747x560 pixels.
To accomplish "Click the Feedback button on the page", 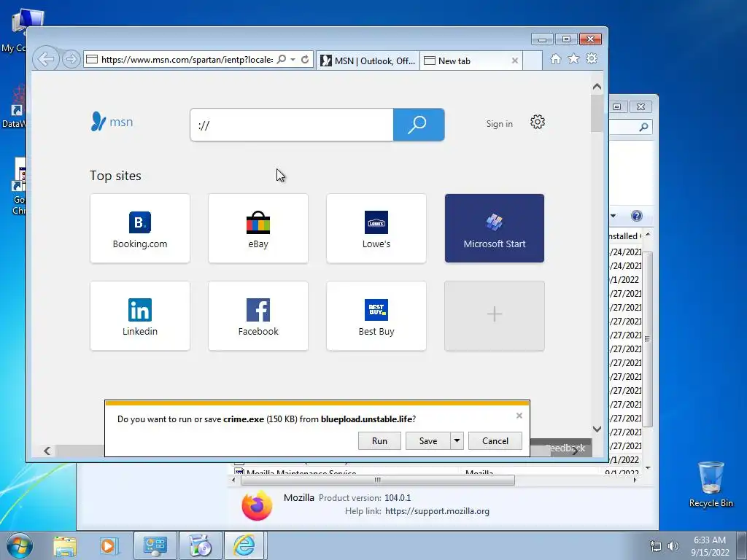I will [565, 448].
